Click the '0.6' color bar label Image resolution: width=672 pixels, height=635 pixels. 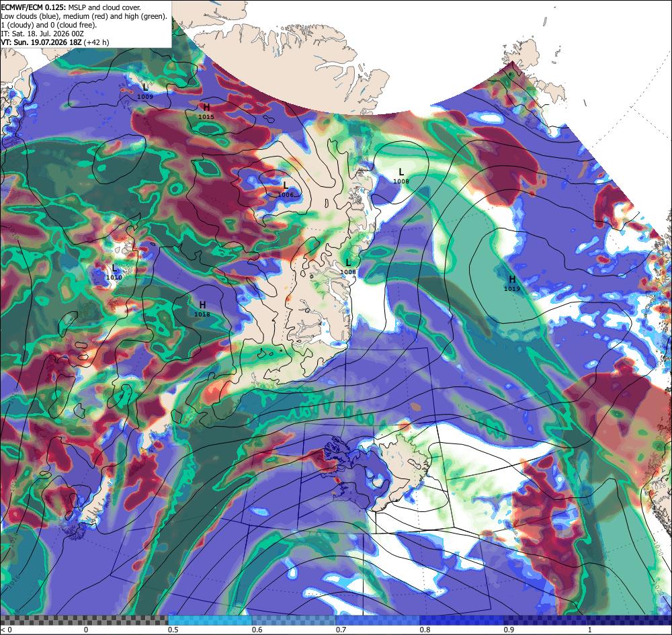257,630
